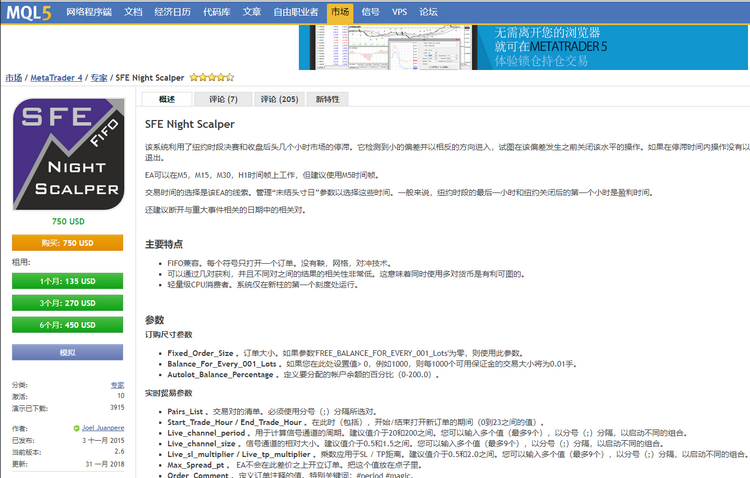Screen dimensions: 750x478
Task: Open the 经济日历 menu item
Action: (172, 12)
